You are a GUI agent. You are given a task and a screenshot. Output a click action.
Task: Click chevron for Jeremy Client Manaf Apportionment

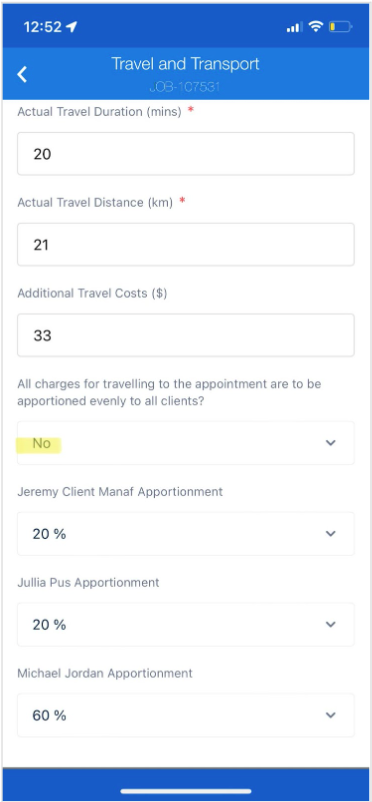click(331, 533)
